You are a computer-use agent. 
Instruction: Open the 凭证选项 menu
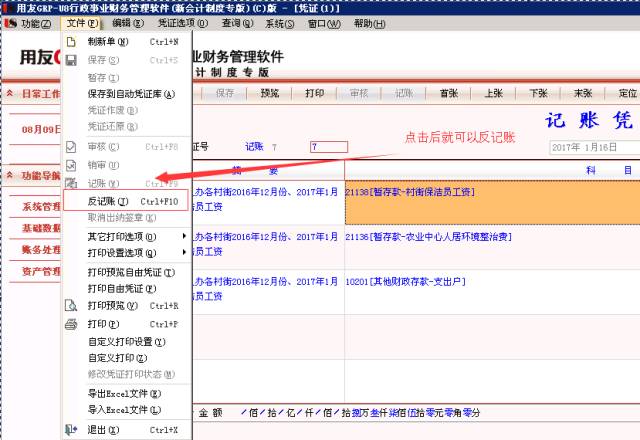pyautogui.click(x=178, y=23)
